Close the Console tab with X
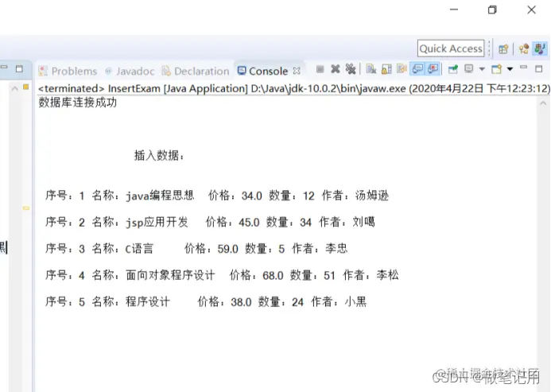The height and width of the screenshot is (392, 551). tap(297, 71)
